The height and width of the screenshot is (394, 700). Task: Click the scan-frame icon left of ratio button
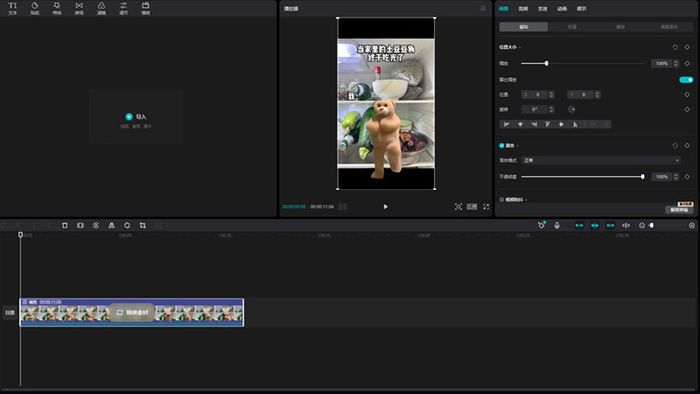tap(458, 207)
